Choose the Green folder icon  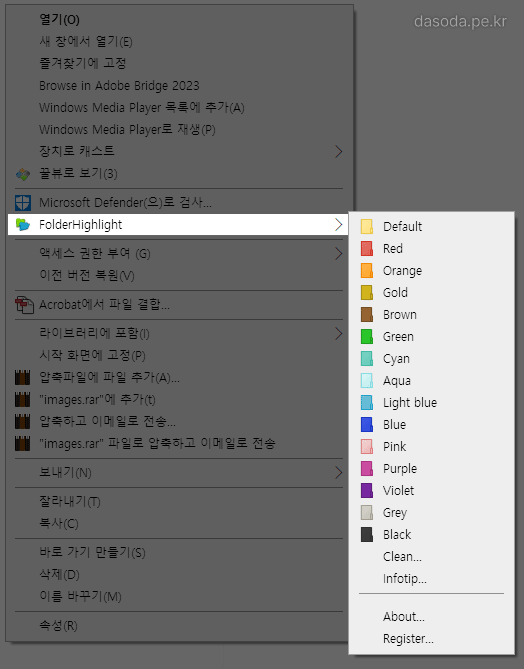coord(367,337)
